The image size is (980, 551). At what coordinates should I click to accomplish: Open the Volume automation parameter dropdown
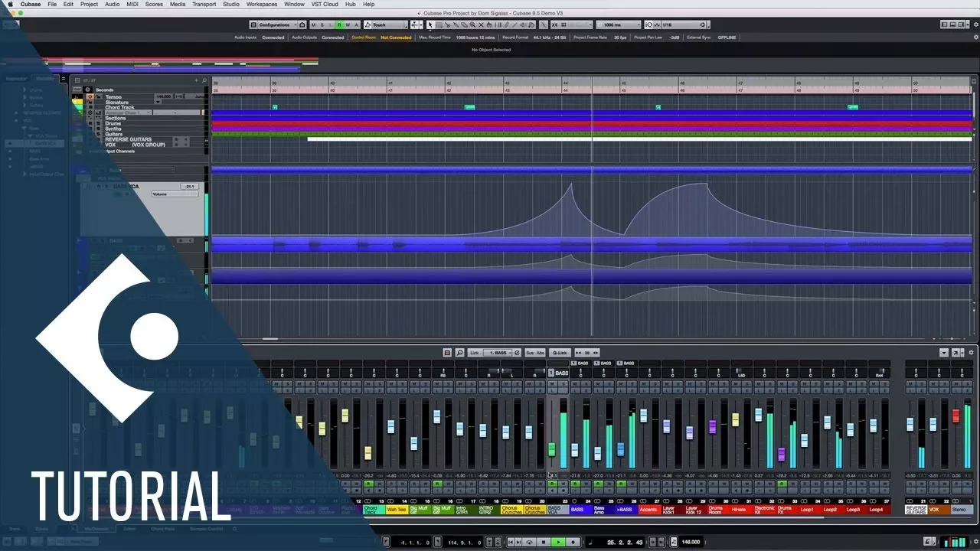coord(175,194)
